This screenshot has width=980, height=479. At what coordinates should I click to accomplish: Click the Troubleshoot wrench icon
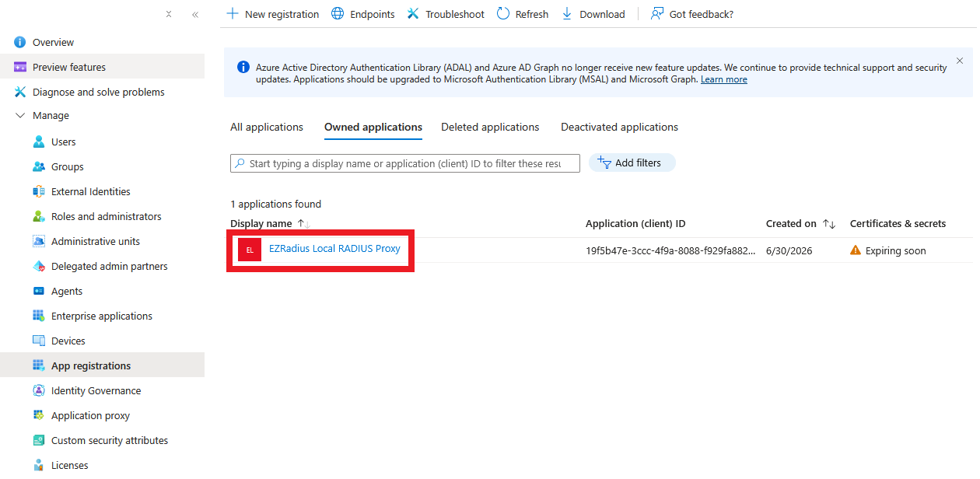[413, 14]
